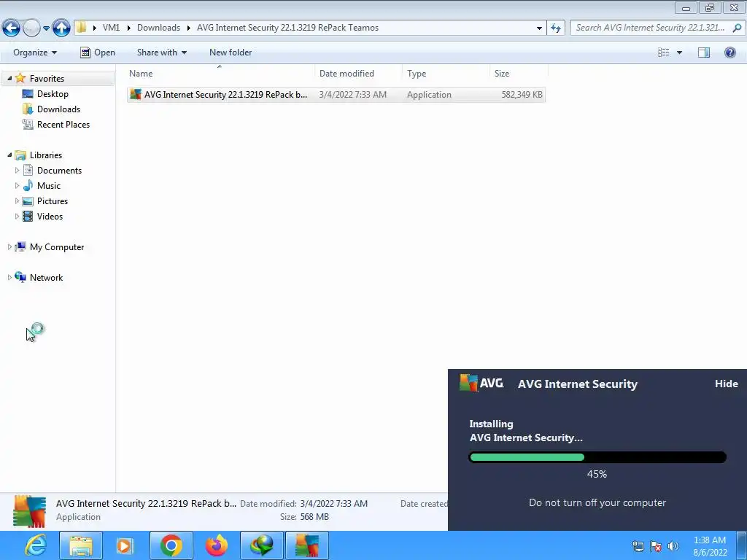The image size is (747, 560).
Task: Open the Share with menu
Action: (x=161, y=52)
